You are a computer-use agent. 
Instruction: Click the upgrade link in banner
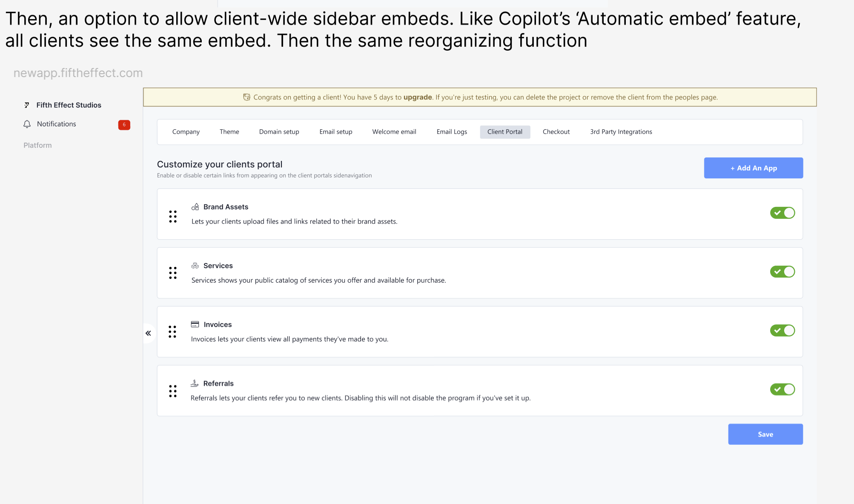click(418, 97)
